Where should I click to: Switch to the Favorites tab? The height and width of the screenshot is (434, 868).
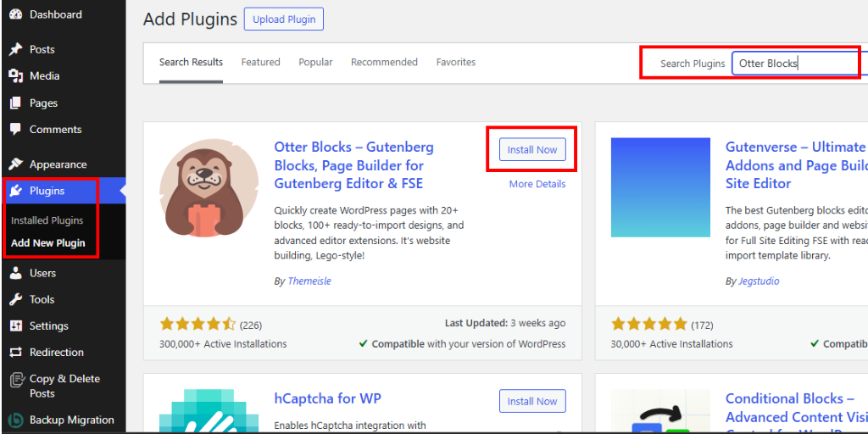[455, 63]
